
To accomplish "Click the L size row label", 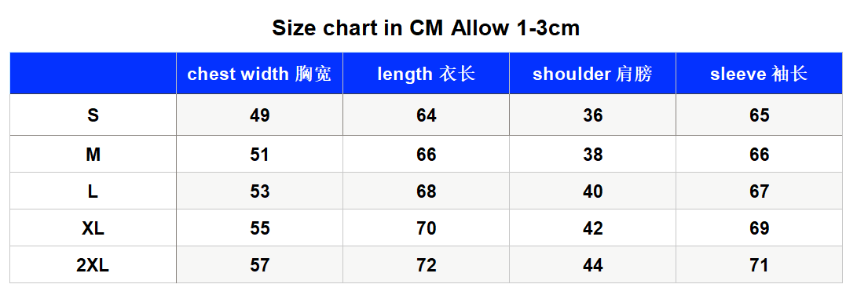I will (x=93, y=191).
